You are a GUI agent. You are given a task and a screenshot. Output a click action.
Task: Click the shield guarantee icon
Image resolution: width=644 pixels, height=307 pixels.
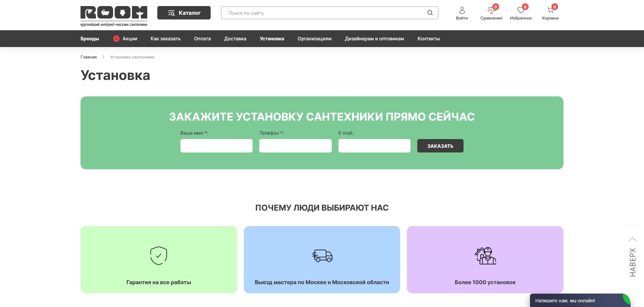pyautogui.click(x=159, y=256)
